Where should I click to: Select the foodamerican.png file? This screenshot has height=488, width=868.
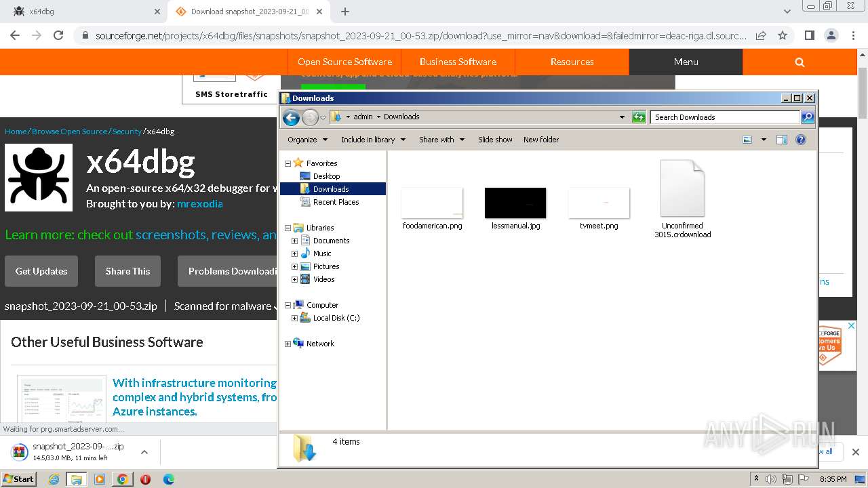[433, 208]
